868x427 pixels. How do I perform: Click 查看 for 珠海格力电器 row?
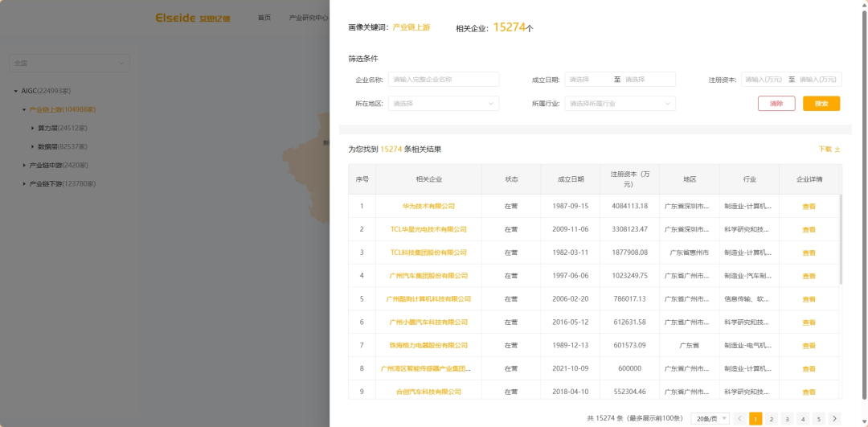(809, 346)
